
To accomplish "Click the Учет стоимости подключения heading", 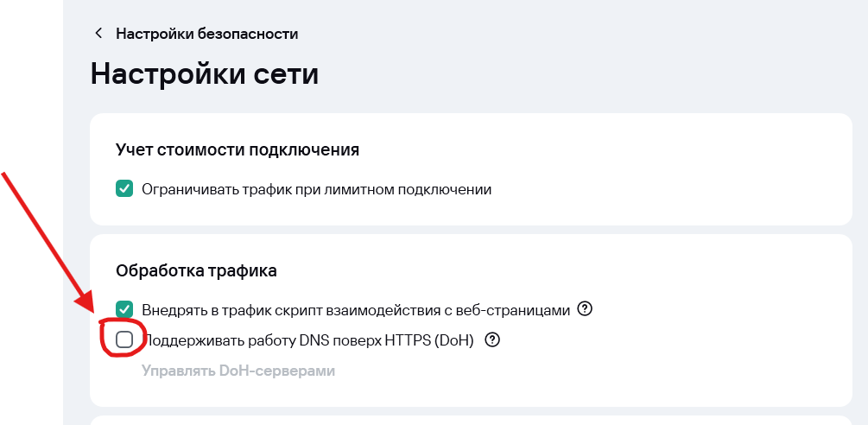I will pyautogui.click(x=237, y=149).
